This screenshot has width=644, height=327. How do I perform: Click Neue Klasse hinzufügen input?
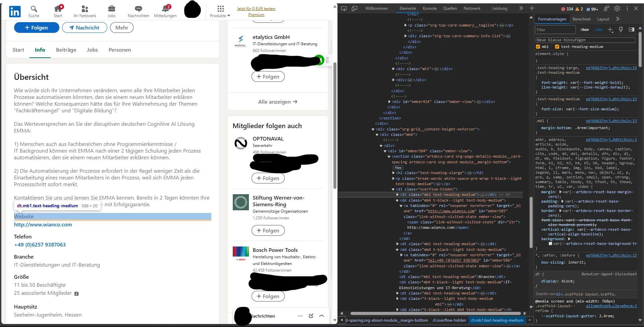point(585,40)
